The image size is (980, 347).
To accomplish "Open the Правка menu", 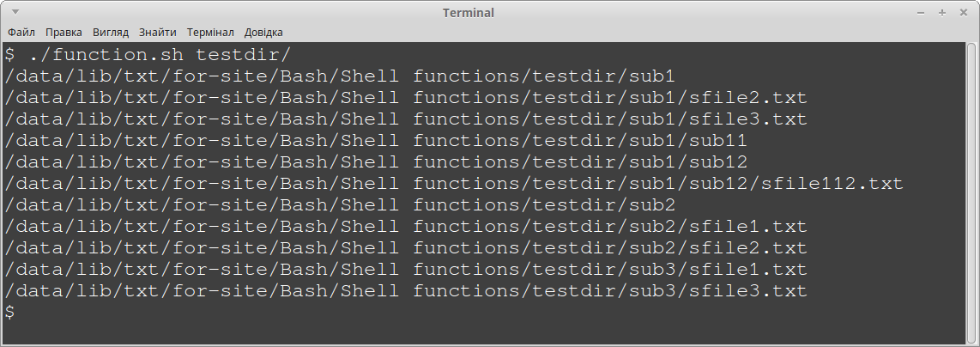I will click(x=64, y=32).
